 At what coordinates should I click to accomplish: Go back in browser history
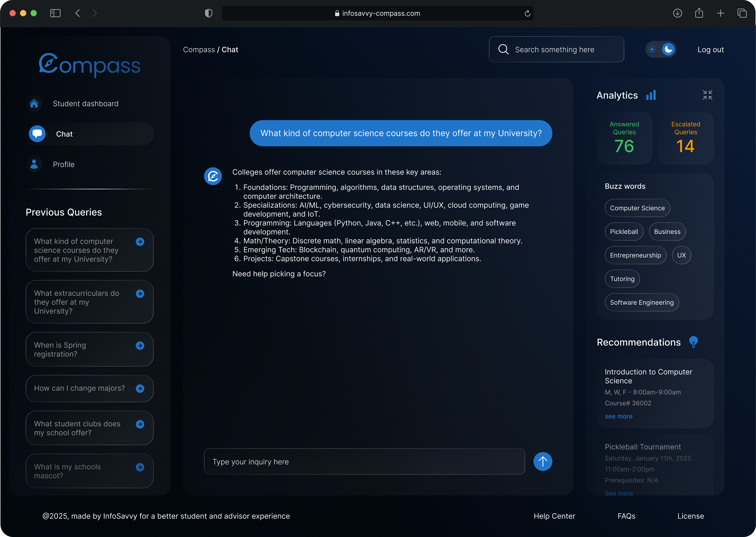78,13
